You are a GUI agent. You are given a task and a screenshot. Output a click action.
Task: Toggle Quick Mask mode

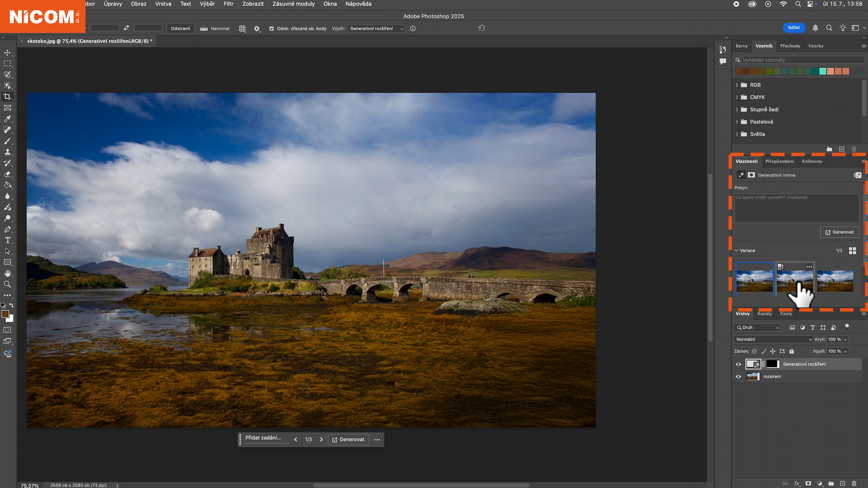7,330
